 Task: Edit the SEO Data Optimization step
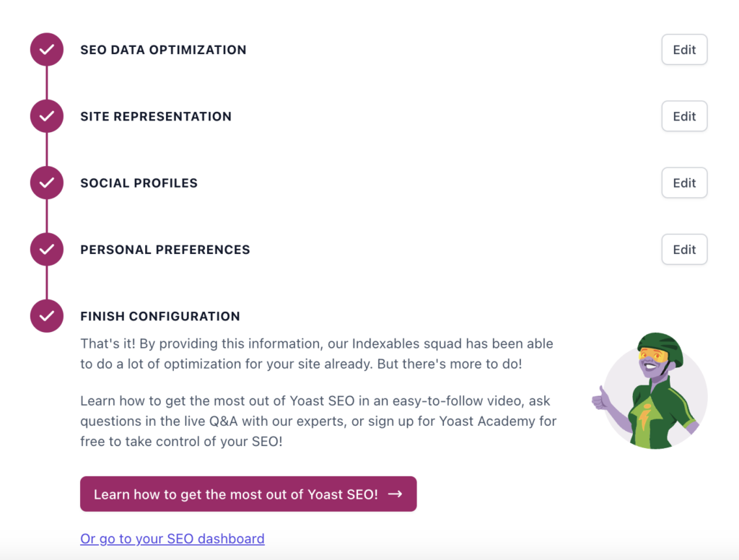(684, 50)
